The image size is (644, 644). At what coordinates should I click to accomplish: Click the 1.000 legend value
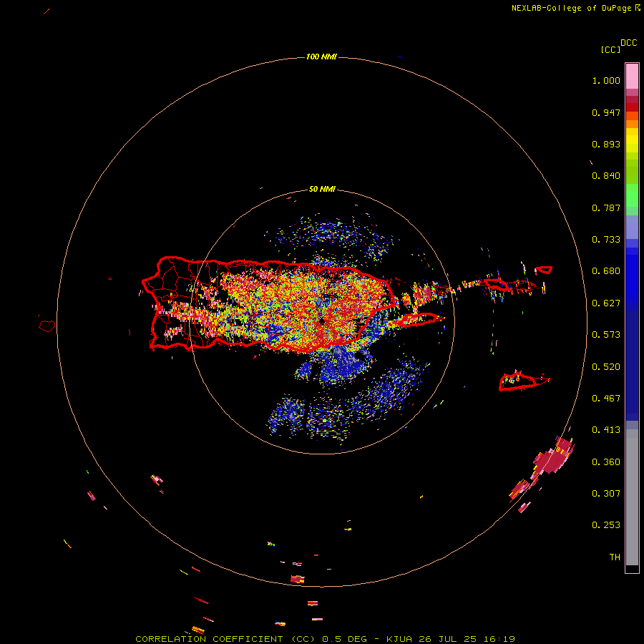coord(606,80)
